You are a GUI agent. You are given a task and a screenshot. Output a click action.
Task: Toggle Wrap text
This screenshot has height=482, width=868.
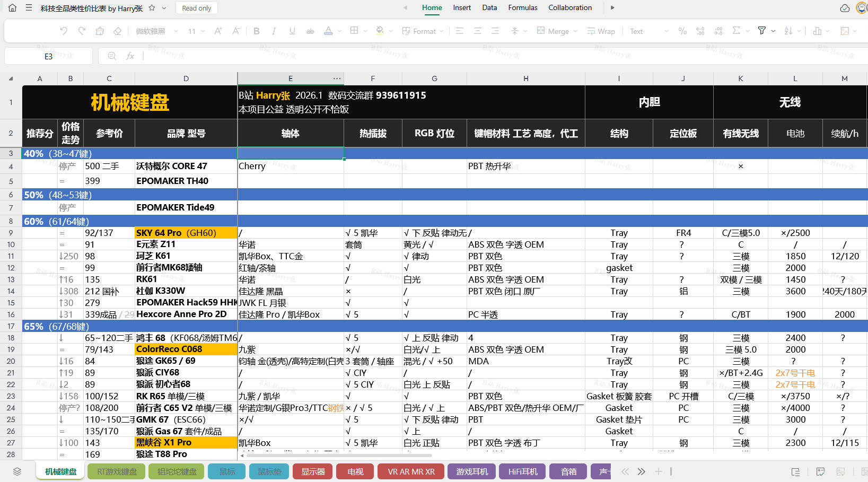pyautogui.click(x=601, y=31)
